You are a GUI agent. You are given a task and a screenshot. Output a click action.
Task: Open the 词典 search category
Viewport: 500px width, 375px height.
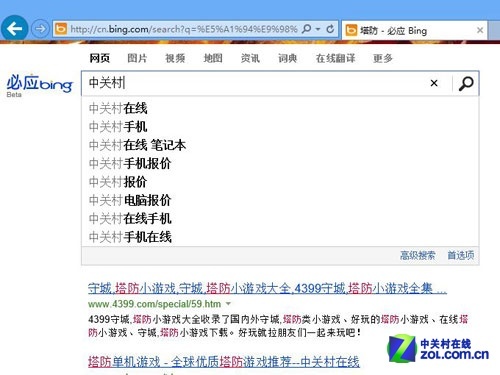pyautogui.click(x=287, y=58)
